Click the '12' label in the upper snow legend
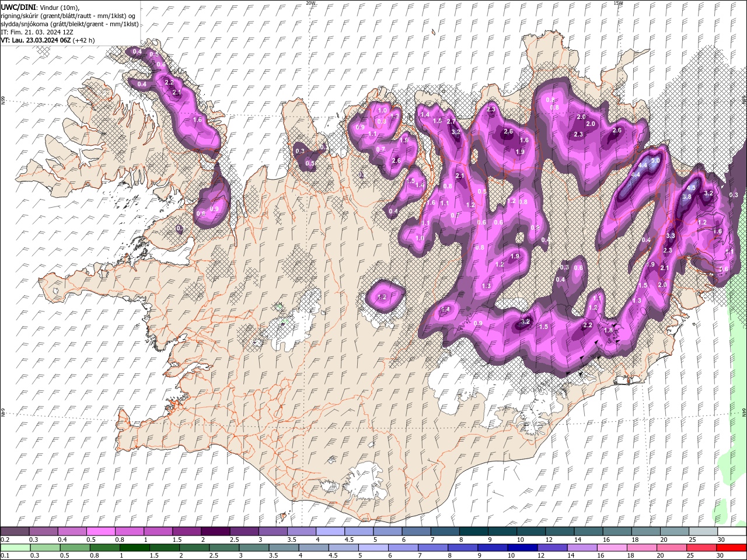This screenshot has width=747, height=560. (549, 540)
